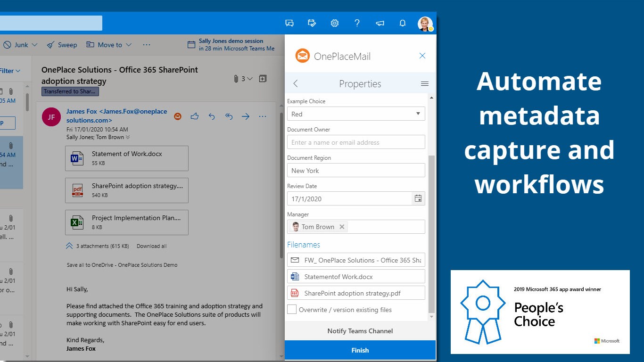Viewport: 644px width, 362px height.
Task: Like the James Fox email
Action: pos(195,116)
